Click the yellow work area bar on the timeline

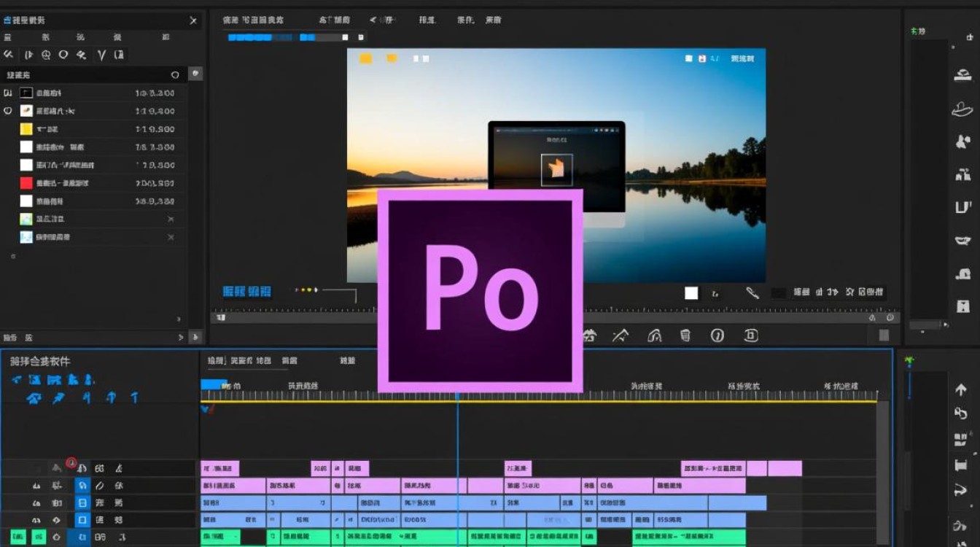pyautogui.click(x=539, y=401)
